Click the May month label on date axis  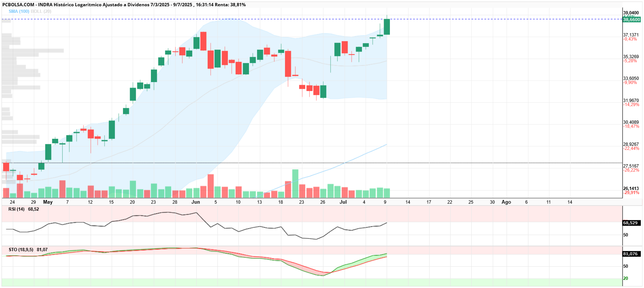[48, 202]
